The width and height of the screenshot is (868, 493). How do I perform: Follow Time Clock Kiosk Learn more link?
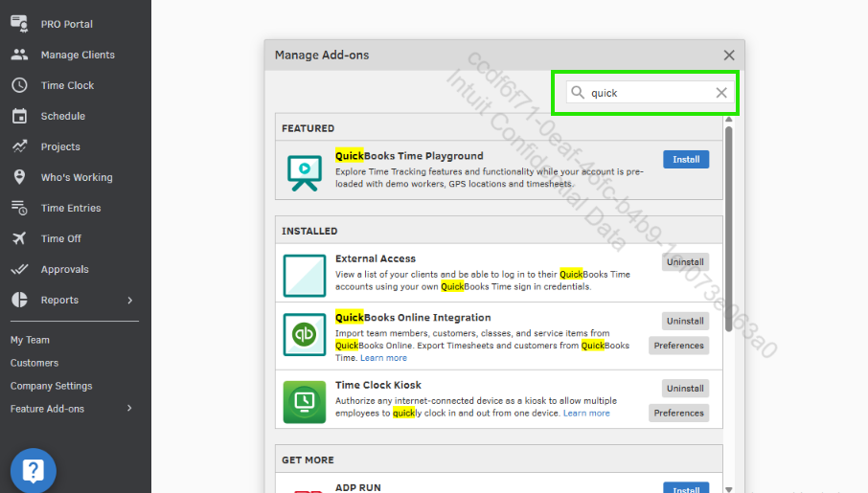[x=586, y=414]
